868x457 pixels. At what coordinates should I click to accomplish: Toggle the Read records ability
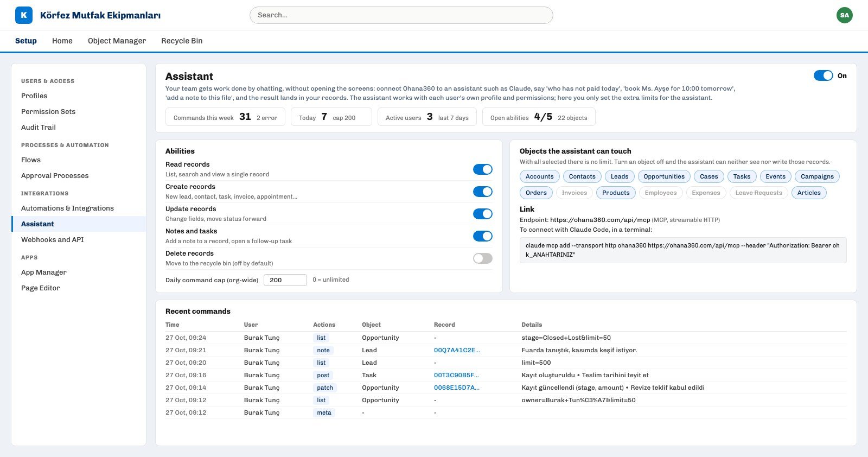(483, 169)
